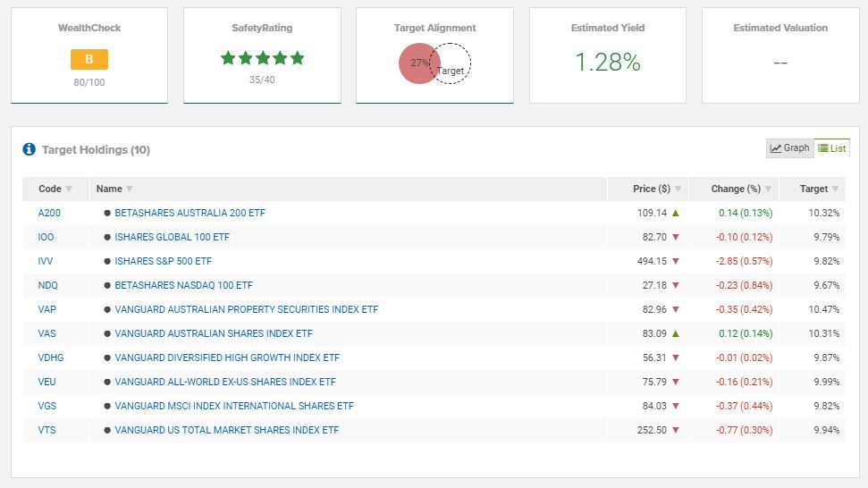Image resolution: width=868 pixels, height=488 pixels.
Task: Click the orange B grade badge
Action: click(89, 59)
